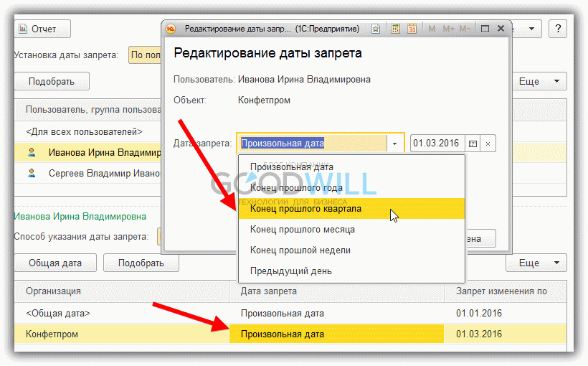Expand the Дата запрета combo box arrow

point(395,144)
